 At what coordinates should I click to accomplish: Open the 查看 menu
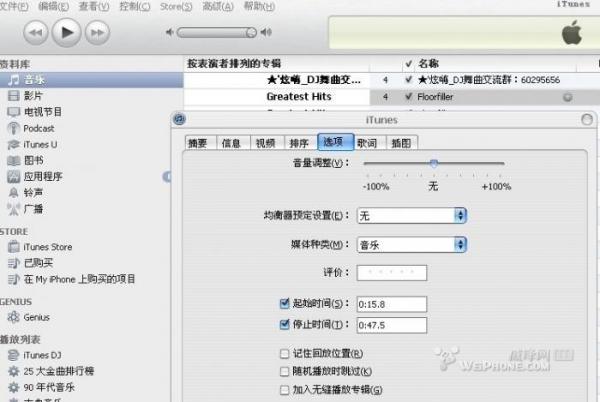pyautogui.click(x=94, y=7)
